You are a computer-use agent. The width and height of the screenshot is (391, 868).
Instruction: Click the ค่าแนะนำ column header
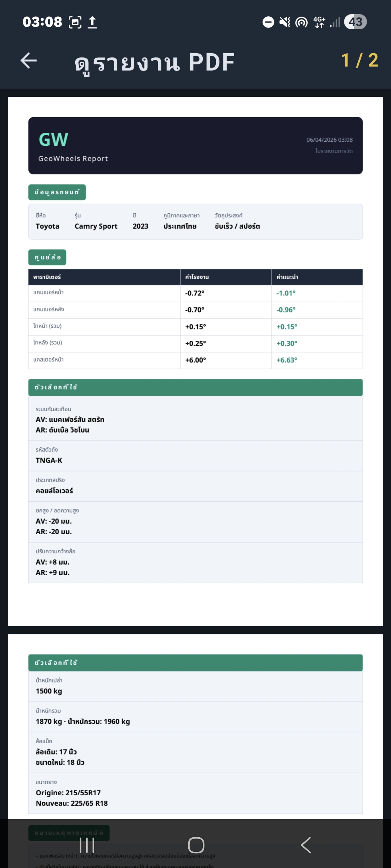[287, 277]
